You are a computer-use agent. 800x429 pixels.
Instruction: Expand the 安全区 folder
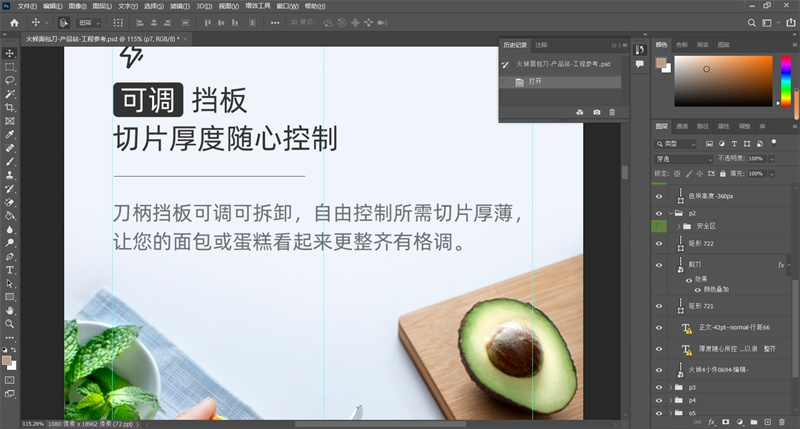pos(679,227)
